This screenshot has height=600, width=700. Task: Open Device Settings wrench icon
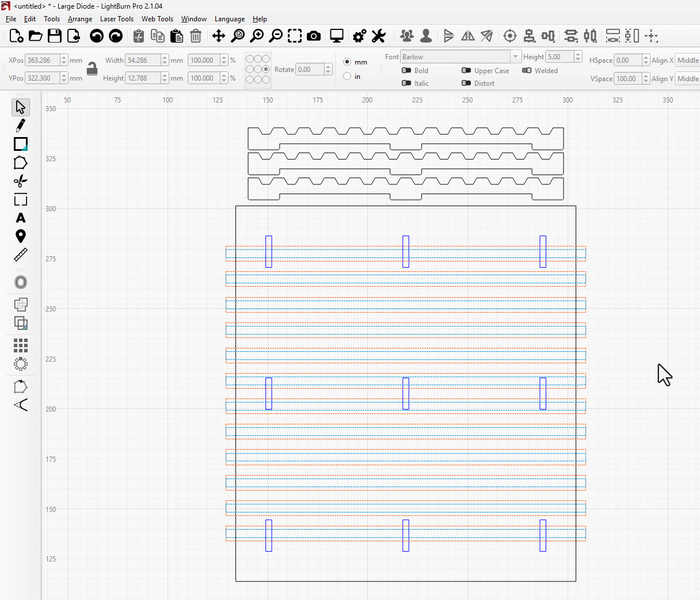pyautogui.click(x=378, y=36)
